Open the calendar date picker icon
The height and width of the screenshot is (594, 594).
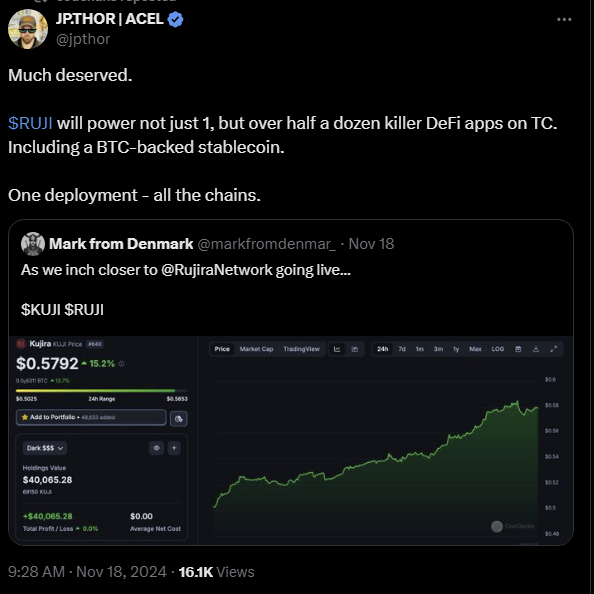[x=518, y=349]
